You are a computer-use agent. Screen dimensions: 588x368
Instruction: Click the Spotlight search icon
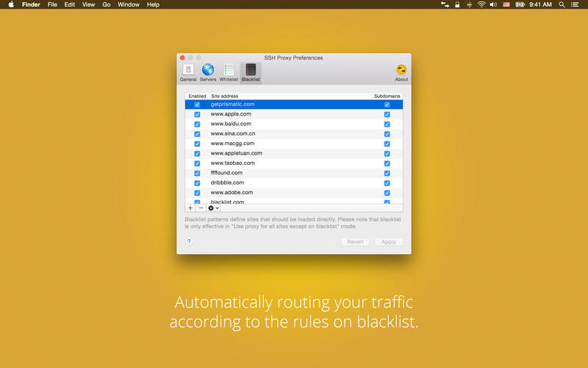click(x=562, y=4)
